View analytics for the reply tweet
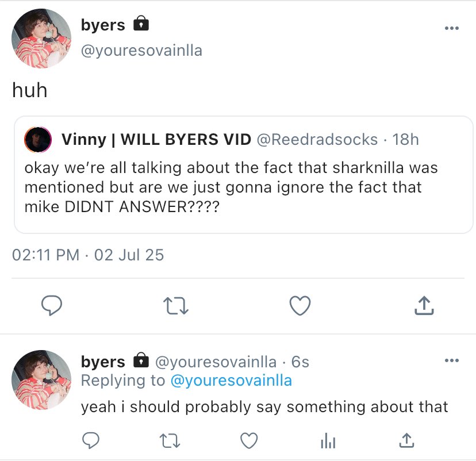 [x=327, y=441]
